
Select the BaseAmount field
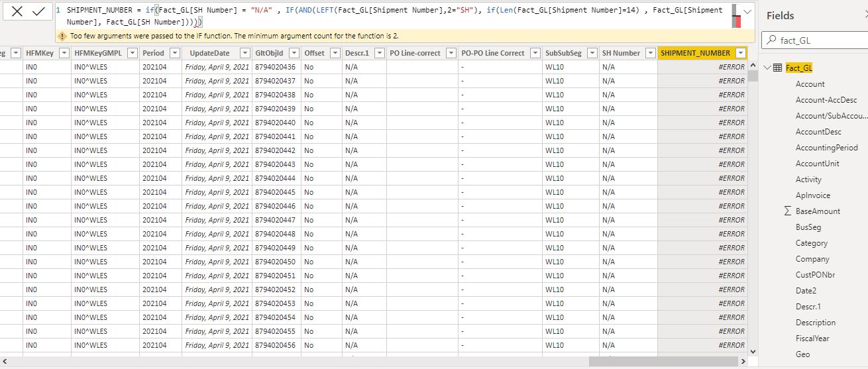[x=818, y=211]
